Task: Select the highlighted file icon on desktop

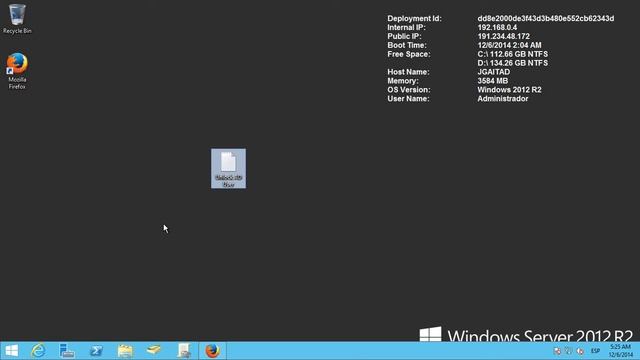Action: (x=228, y=168)
